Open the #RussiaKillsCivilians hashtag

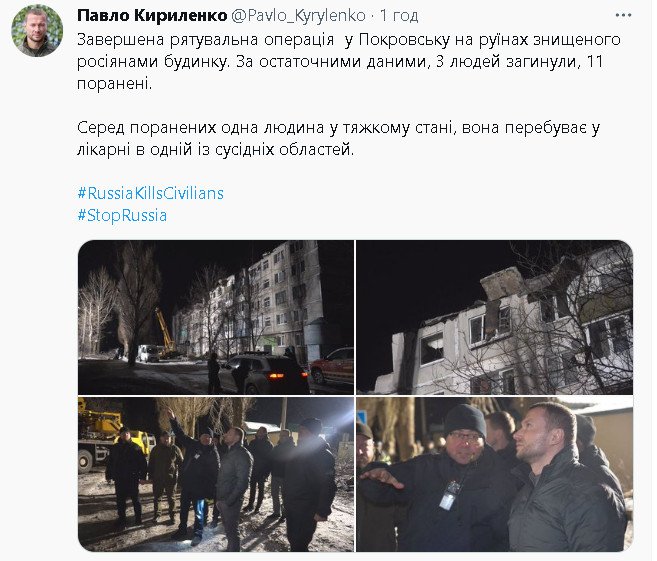coord(150,193)
